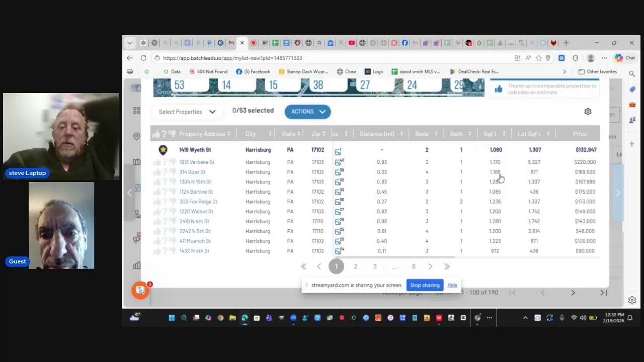Mark 411 Muench St as maybe

tap(164, 241)
